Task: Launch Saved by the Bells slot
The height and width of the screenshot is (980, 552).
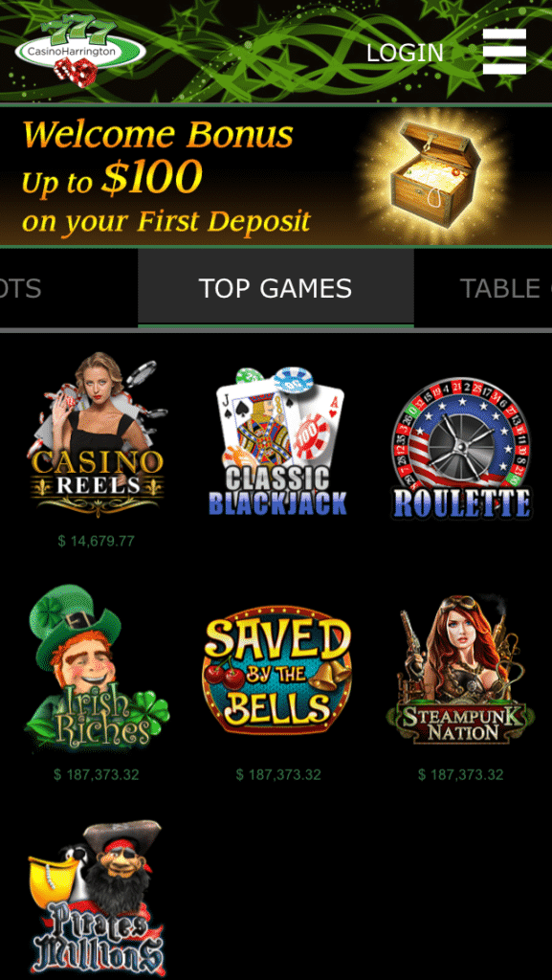Action: 277,669
